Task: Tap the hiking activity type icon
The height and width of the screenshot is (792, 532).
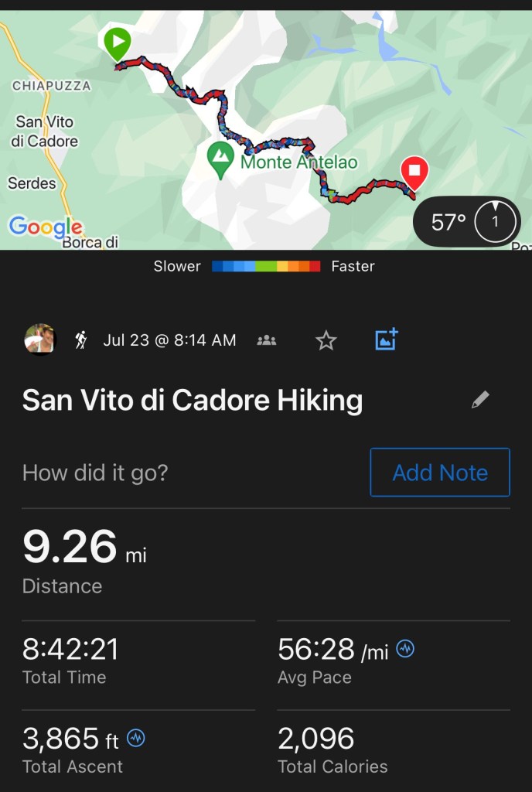Action: (x=81, y=340)
